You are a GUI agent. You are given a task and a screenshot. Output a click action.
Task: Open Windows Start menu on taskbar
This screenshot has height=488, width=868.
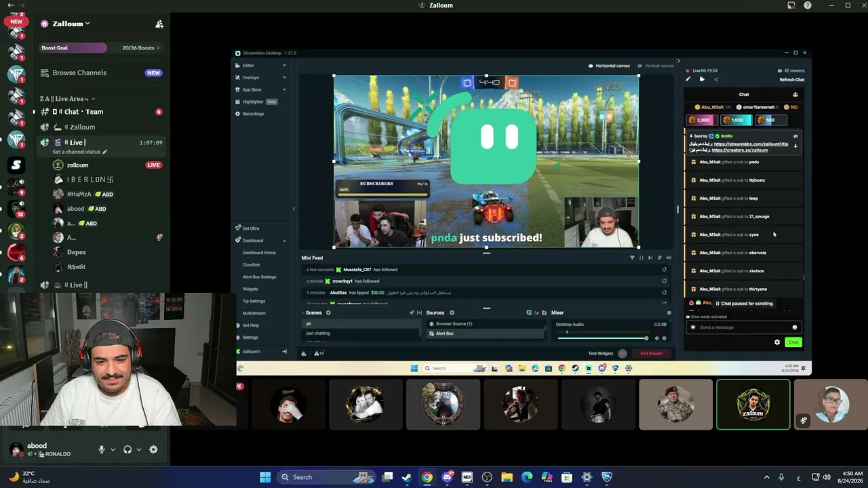[x=265, y=477]
